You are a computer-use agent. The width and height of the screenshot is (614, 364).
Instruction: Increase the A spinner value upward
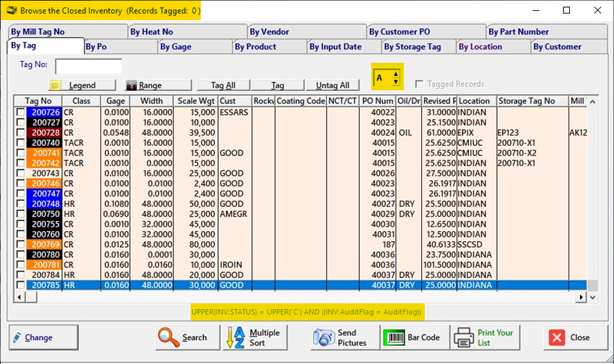click(395, 74)
